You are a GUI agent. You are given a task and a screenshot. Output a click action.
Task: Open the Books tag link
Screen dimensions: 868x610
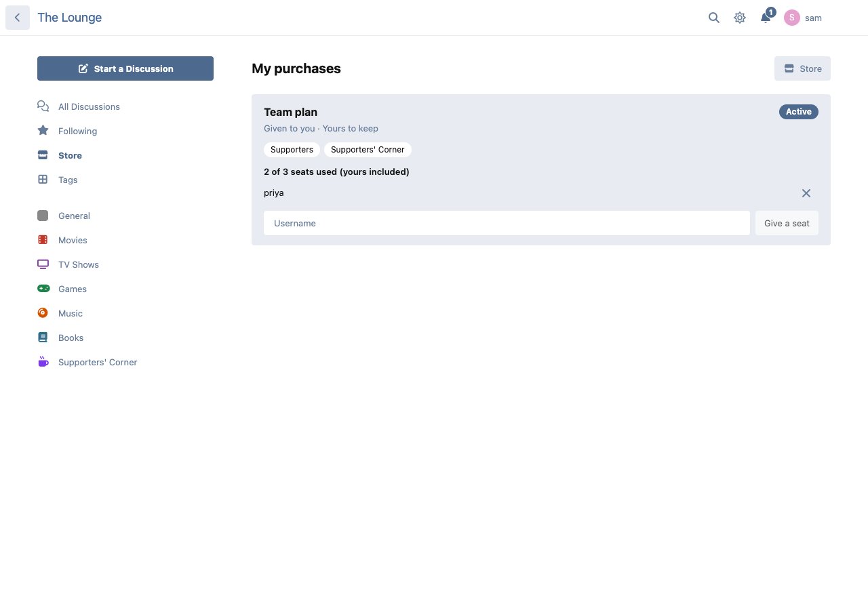click(71, 338)
